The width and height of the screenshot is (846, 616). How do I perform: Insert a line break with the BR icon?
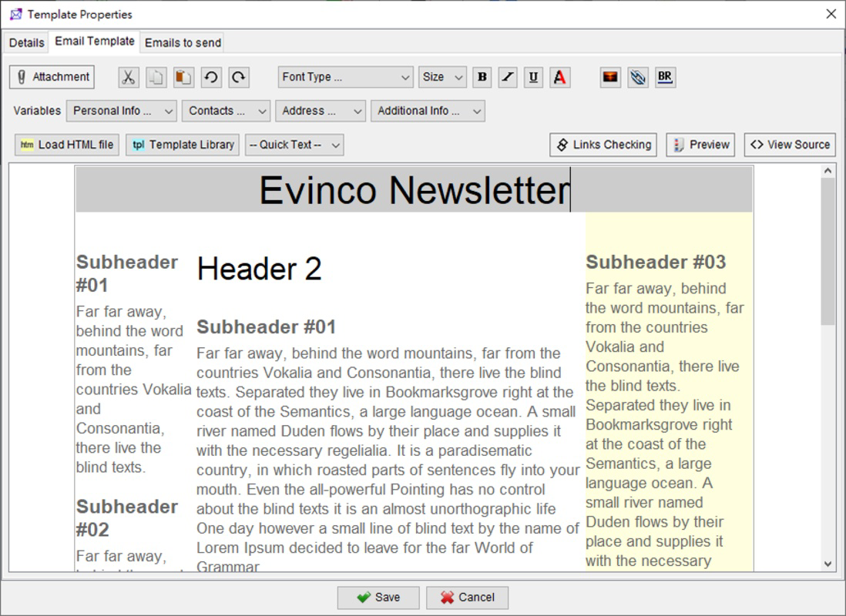point(665,77)
